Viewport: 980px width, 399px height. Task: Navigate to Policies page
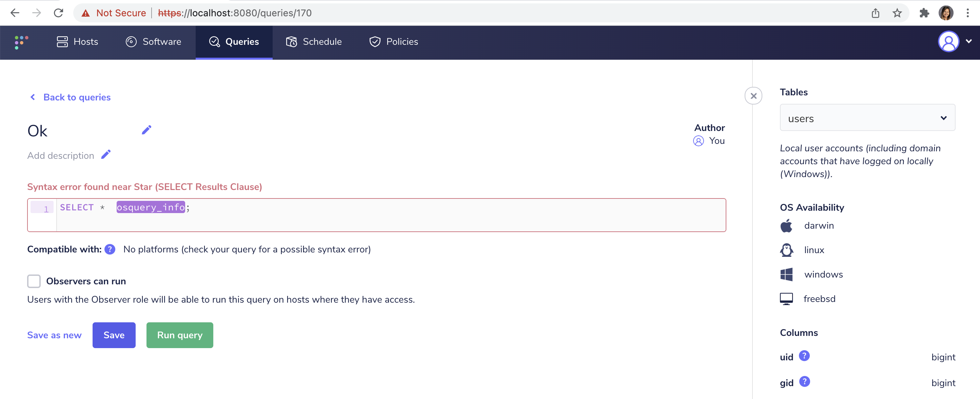[x=393, y=42]
